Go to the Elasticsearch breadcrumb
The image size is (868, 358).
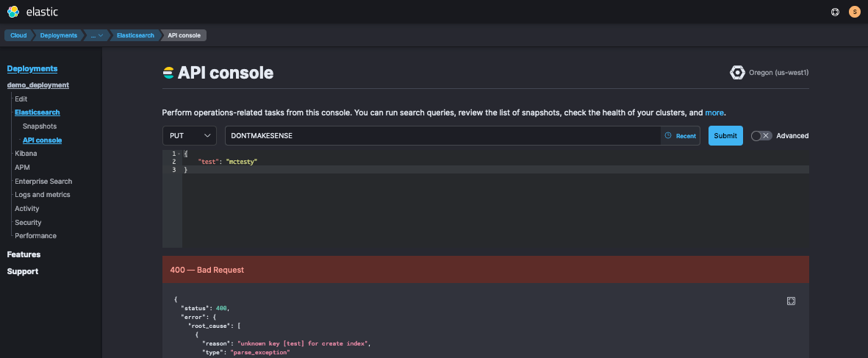pos(134,35)
